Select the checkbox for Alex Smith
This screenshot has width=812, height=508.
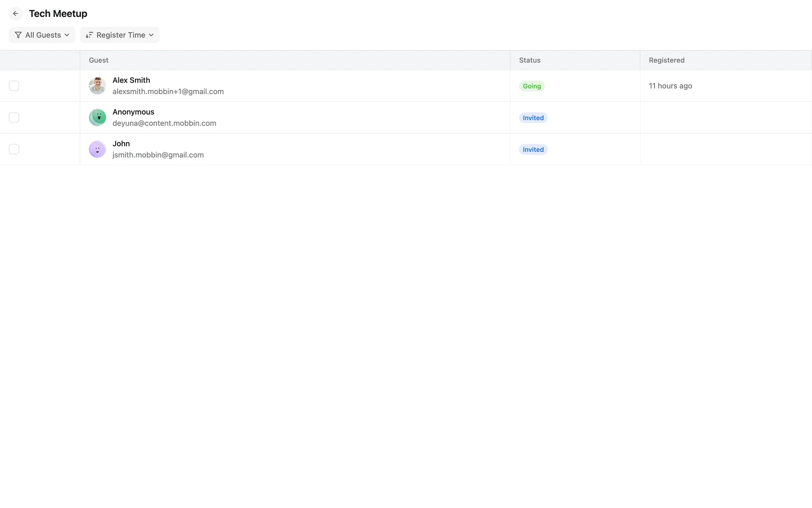[x=14, y=86]
